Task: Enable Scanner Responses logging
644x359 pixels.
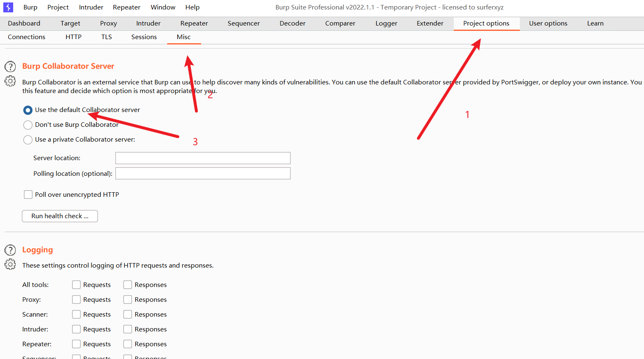Action: point(128,314)
